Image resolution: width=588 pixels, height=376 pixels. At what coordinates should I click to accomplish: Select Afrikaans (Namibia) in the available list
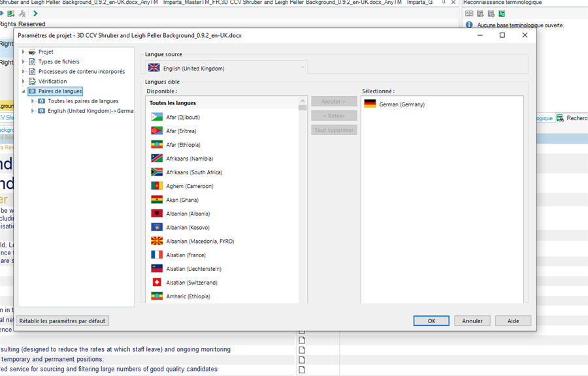(x=189, y=159)
